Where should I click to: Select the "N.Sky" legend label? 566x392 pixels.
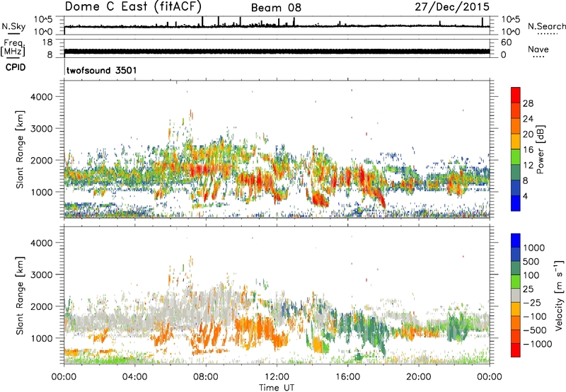[x=13, y=26]
